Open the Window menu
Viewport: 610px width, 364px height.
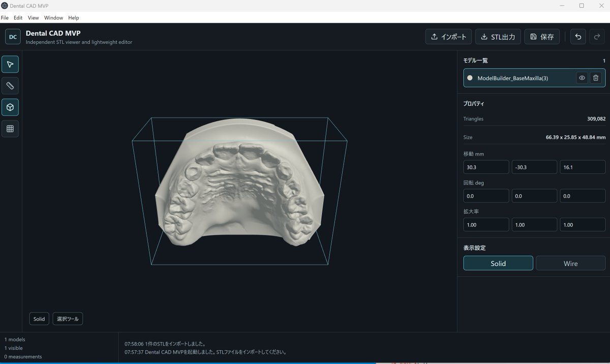(53, 18)
